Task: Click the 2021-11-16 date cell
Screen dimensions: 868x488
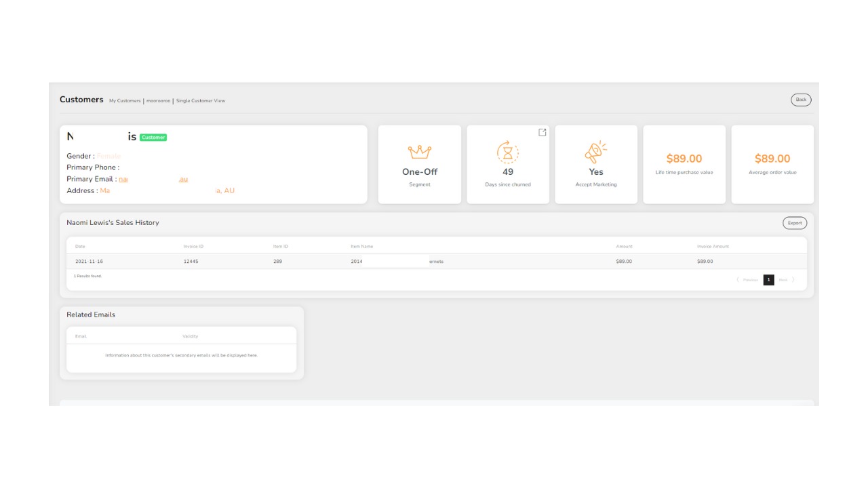Action: click(x=89, y=262)
